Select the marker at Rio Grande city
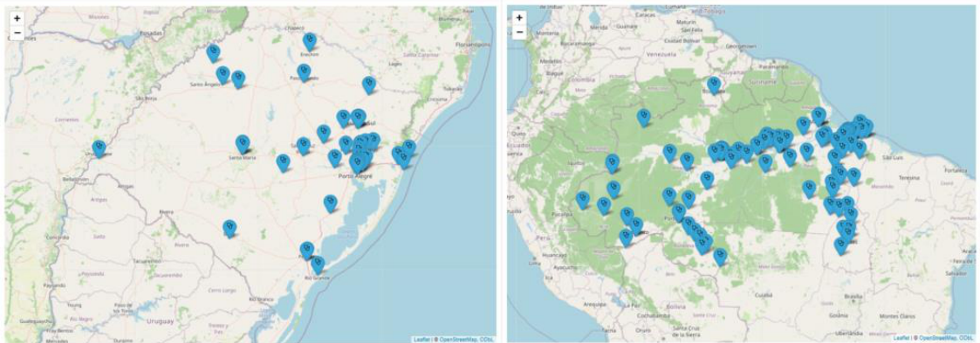Screen dimensions: 980x343 click(318, 265)
